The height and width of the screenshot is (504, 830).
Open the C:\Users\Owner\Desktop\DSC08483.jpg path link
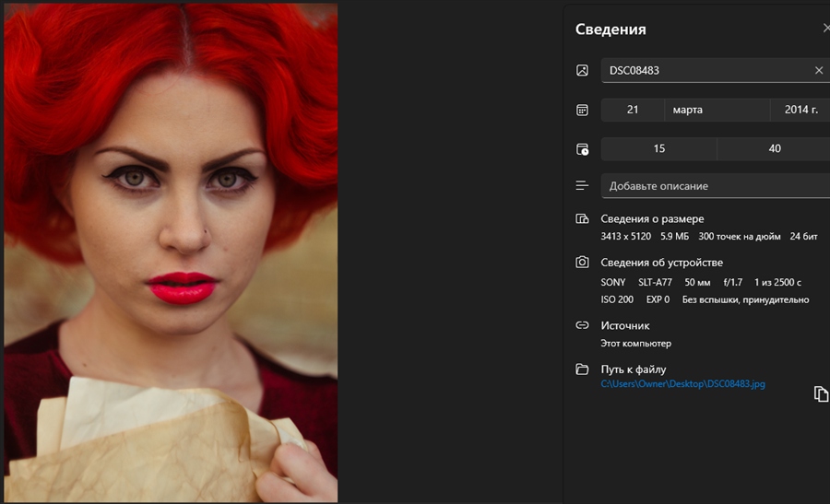[682, 383]
